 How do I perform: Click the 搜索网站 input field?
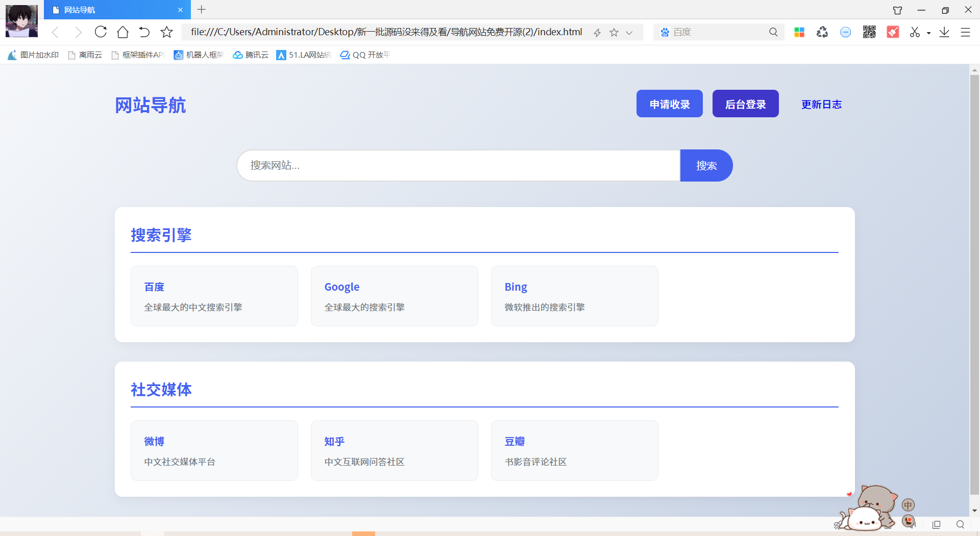(x=458, y=165)
